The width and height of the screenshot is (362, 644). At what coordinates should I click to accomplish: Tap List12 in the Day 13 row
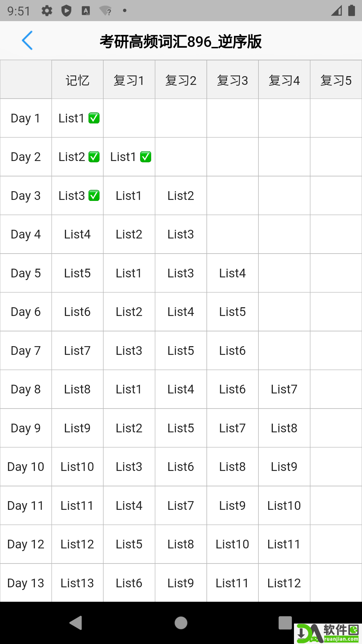(284, 583)
